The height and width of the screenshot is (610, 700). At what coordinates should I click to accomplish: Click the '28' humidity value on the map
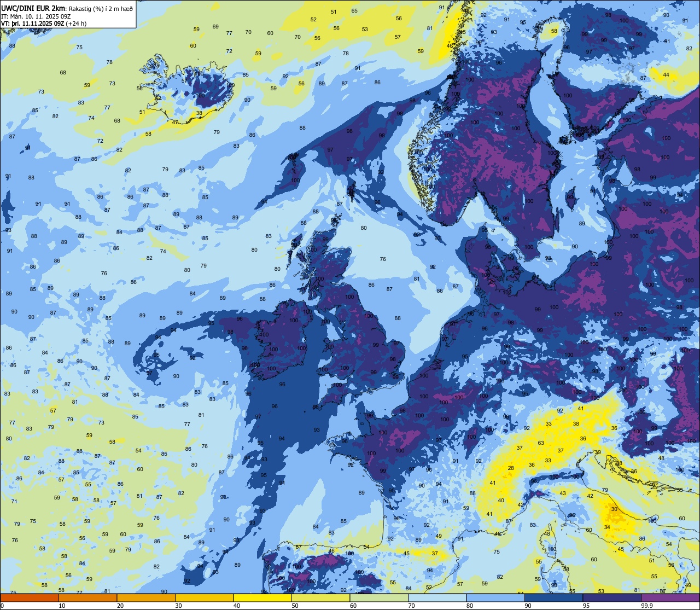point(511,468)
